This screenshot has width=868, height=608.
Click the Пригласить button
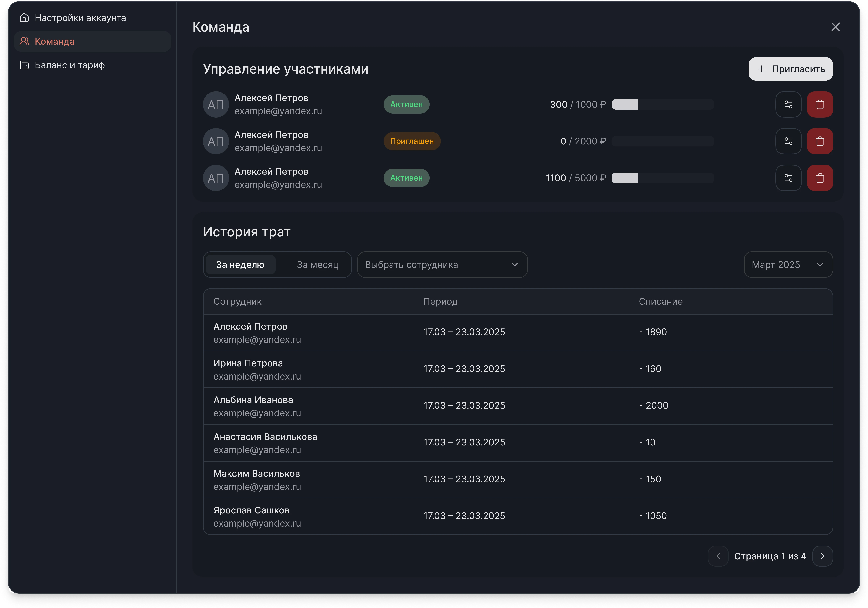(x=791, y=69)
